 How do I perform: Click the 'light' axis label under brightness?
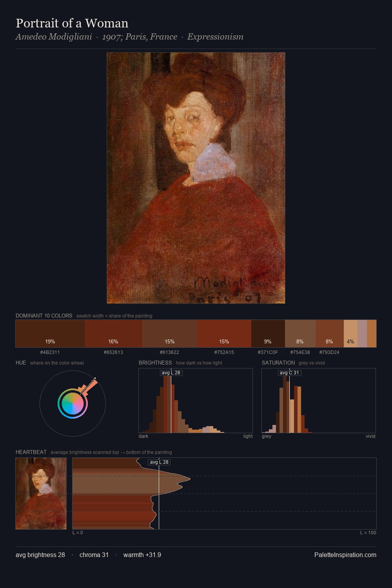coord(248,436)
